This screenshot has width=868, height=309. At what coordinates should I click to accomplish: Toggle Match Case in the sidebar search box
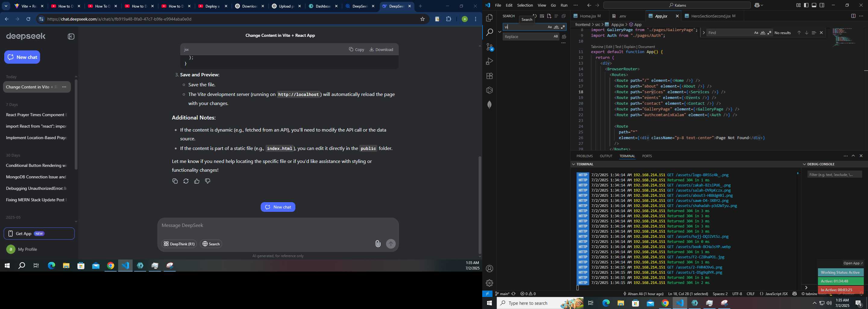549,27
